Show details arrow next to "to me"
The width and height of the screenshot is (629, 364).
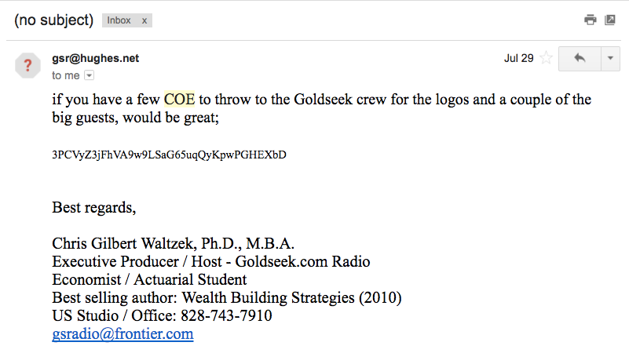coord(89,75)
